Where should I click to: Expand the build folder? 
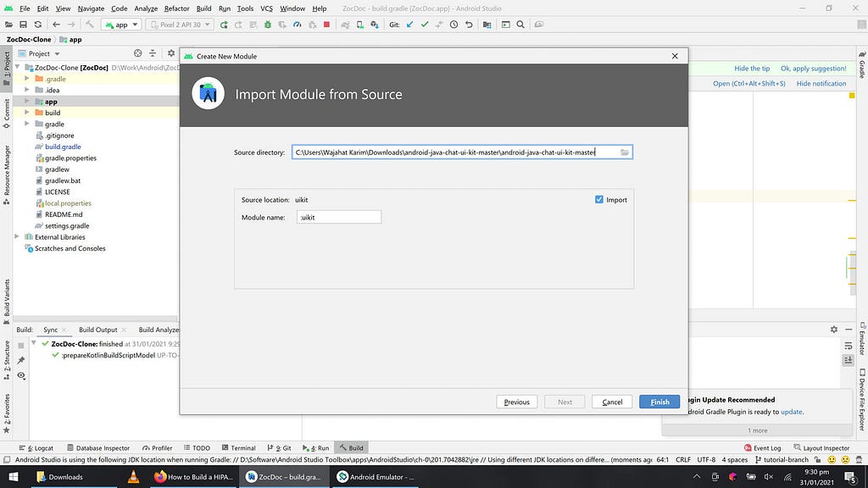pyautogui.click(x=26, y=113)
